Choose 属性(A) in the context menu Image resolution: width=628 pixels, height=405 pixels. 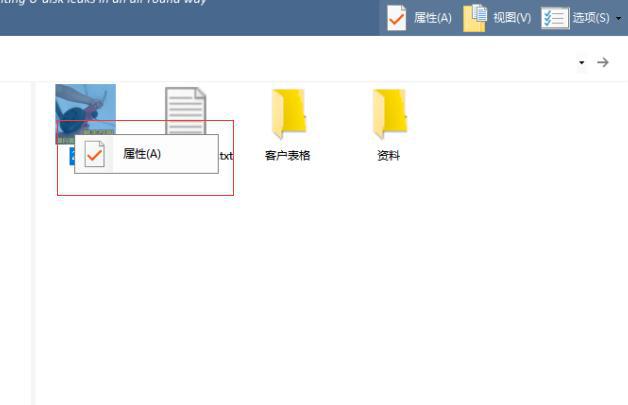click(x=146, y=154)
